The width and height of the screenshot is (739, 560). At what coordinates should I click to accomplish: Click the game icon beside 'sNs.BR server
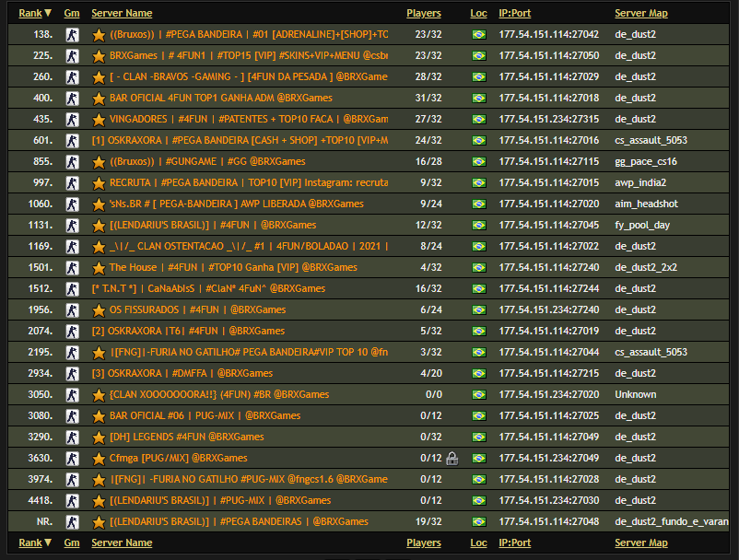click(72, 204)
